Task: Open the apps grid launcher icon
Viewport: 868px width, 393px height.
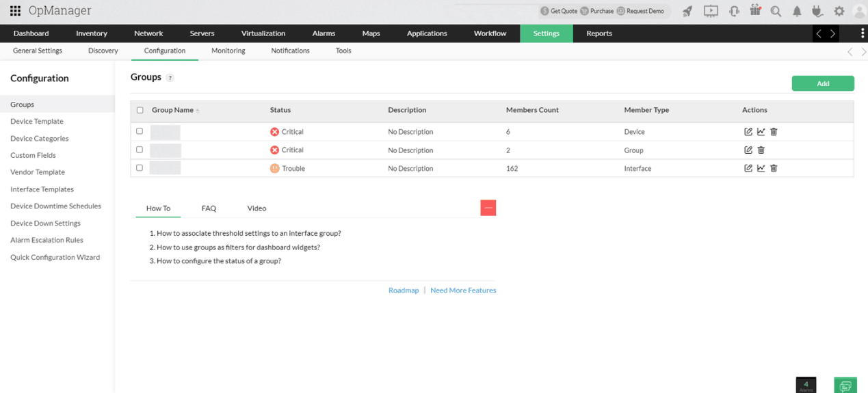Action: [15, 11]
